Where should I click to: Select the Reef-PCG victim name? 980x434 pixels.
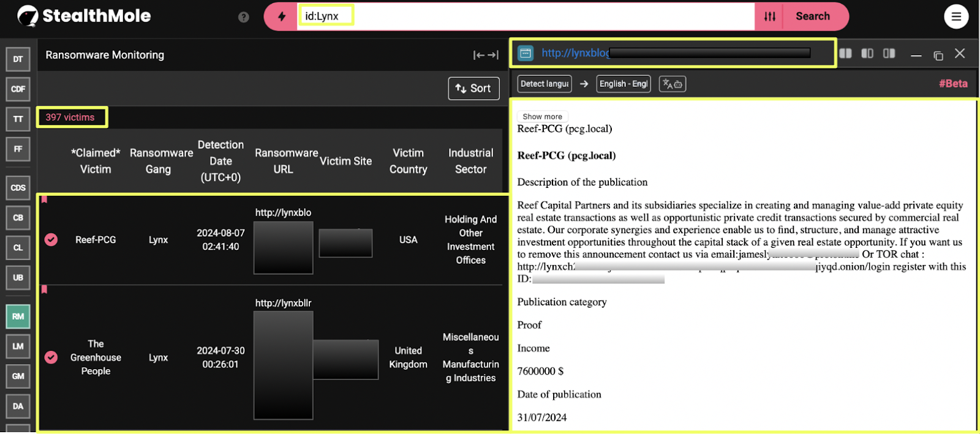pyautogui.click(x=96, y=240)
